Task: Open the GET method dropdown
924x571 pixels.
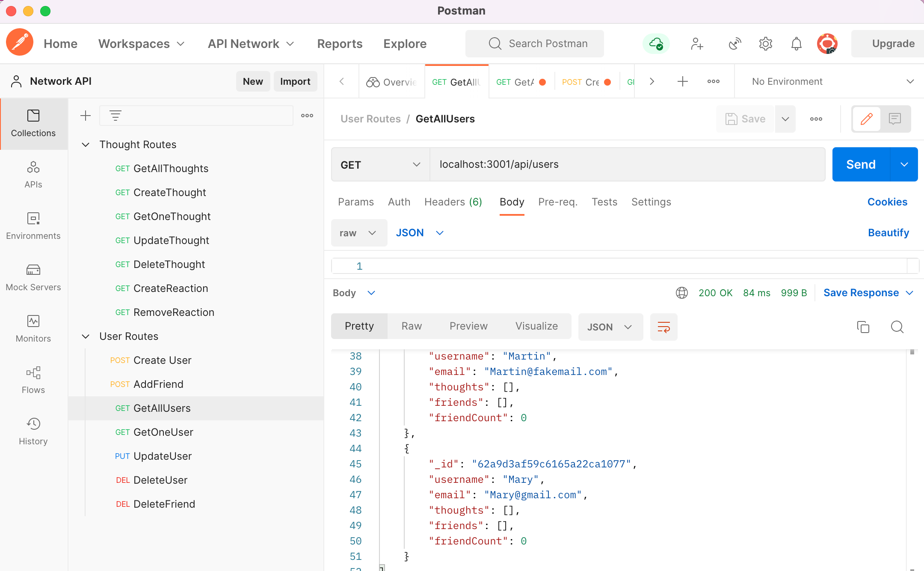Action: point(380,165)
